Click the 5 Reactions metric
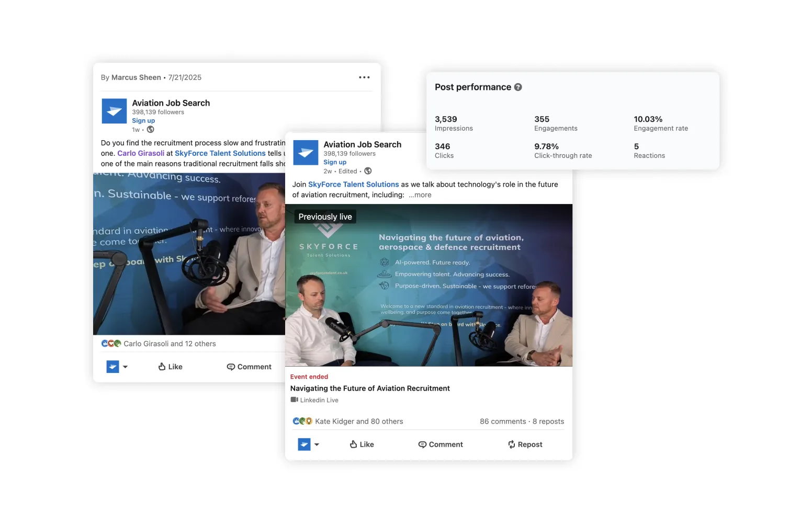 [649, 151]
